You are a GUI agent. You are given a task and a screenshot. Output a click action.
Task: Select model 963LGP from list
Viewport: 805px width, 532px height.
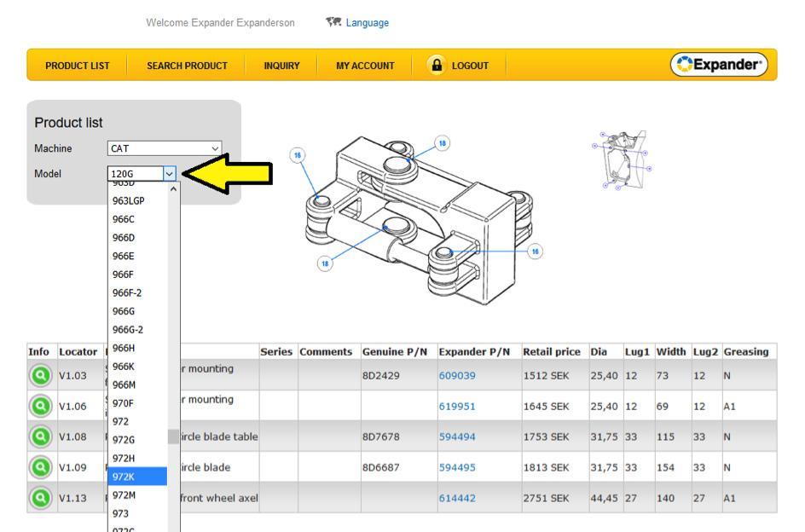(x=137, y=201)
